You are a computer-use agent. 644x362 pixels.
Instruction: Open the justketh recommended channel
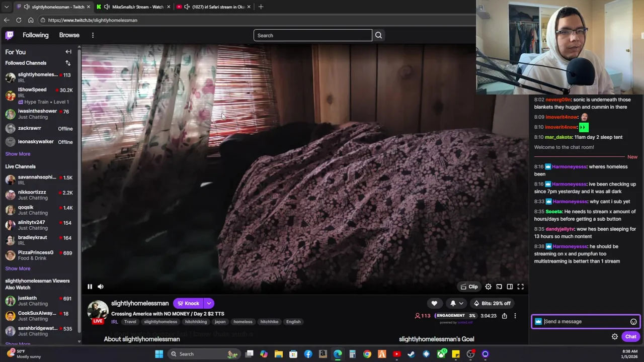pos(39,301)
